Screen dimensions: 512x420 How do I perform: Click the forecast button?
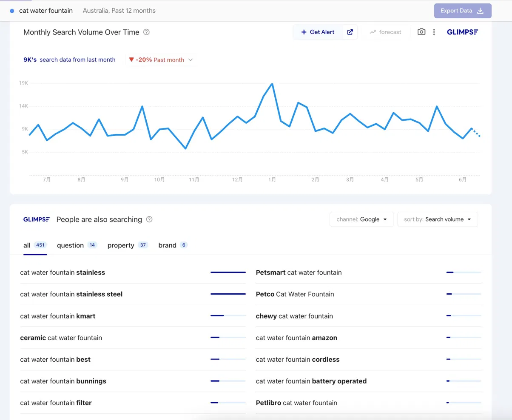coord(385,32)
